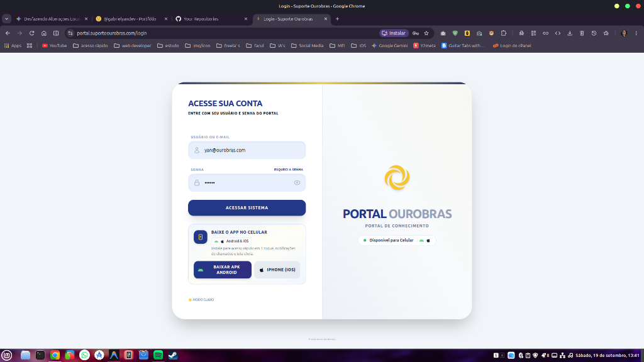Open WhatsApp from the taskbar
Screen dimensions: 644x362
(x=84, y=356)
